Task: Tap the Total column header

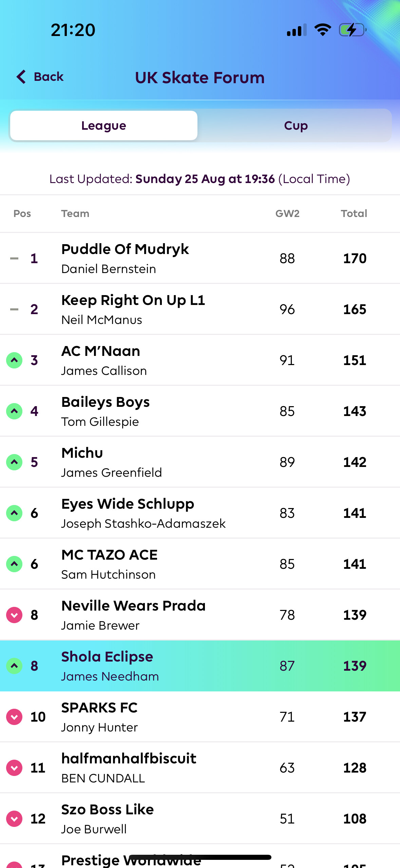Action: 354,214
